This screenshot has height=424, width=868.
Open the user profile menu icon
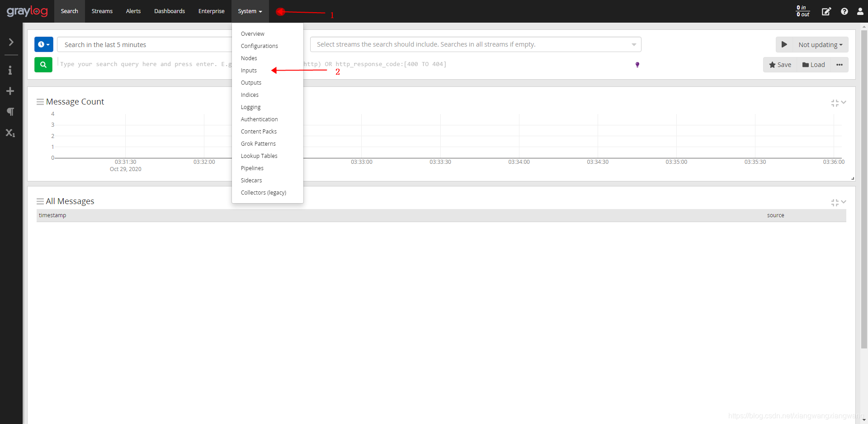[x=860, y=11]
